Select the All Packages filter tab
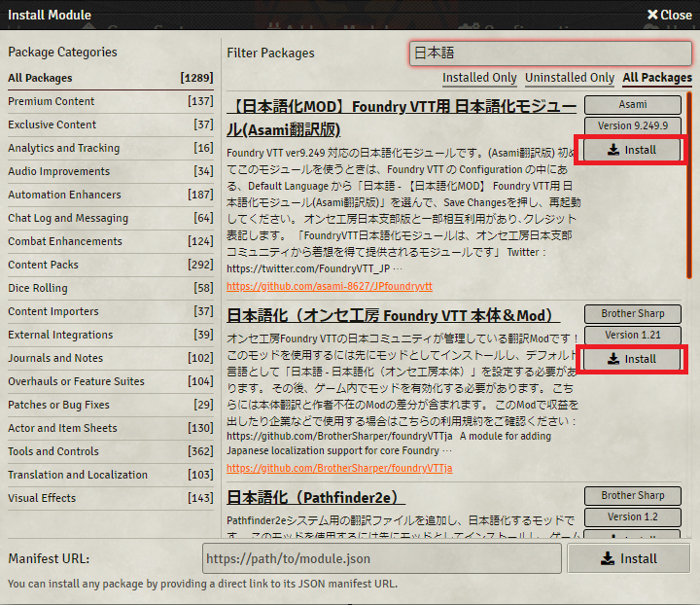This screenshot has height=605, width=700. coord(657,78)
